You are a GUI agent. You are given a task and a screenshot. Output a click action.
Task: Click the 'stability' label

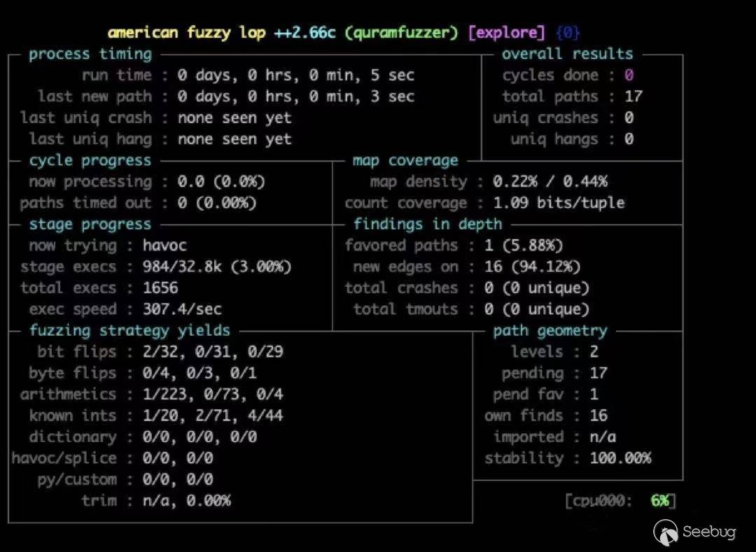pos(524,458)
